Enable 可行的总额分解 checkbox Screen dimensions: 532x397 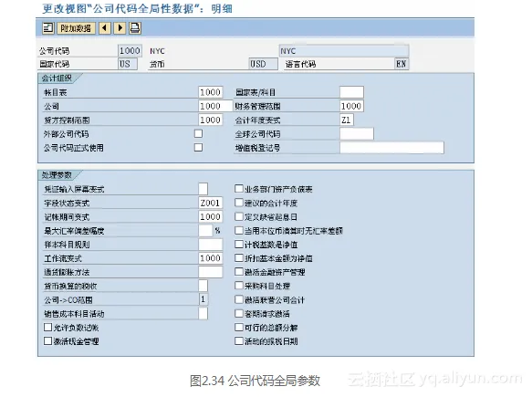coord(239,328)
